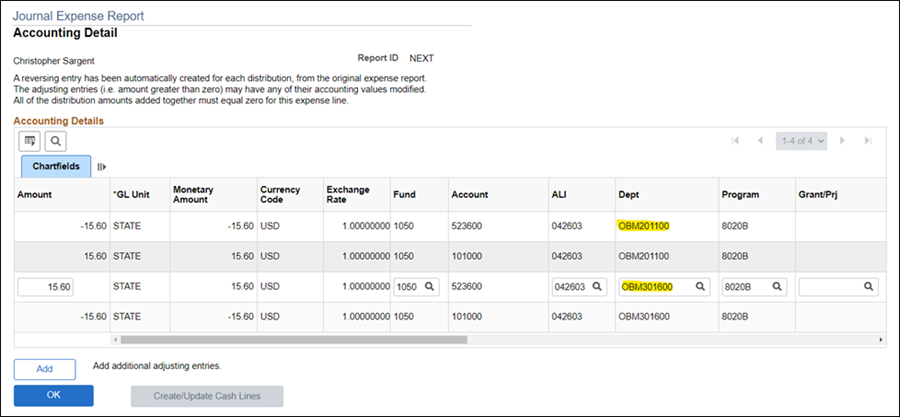Click the Accounting Details section heading
The image size is (900, 417).
point(59,121)
